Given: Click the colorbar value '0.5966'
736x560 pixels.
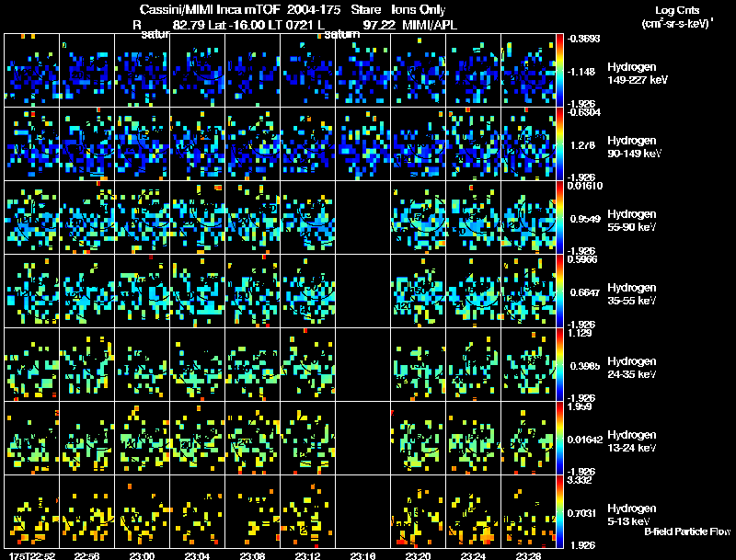Looking at the screenshot, I should (582, 260).
